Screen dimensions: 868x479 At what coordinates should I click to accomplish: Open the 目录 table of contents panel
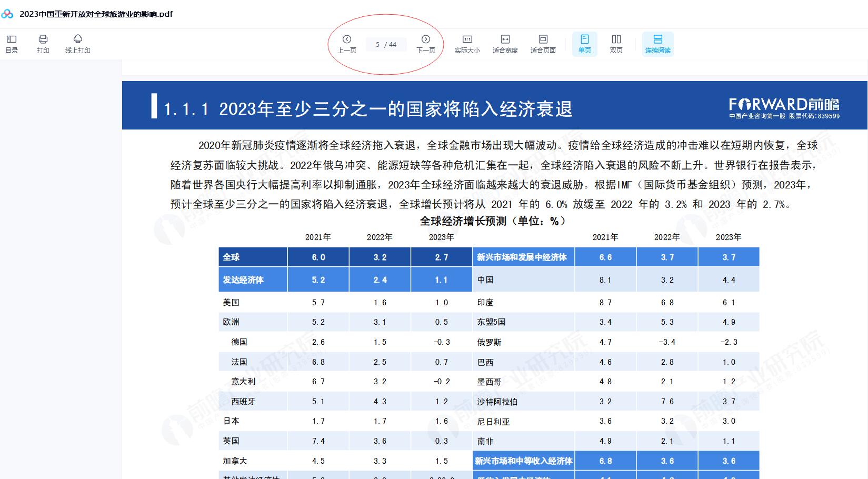coord(12,44)
